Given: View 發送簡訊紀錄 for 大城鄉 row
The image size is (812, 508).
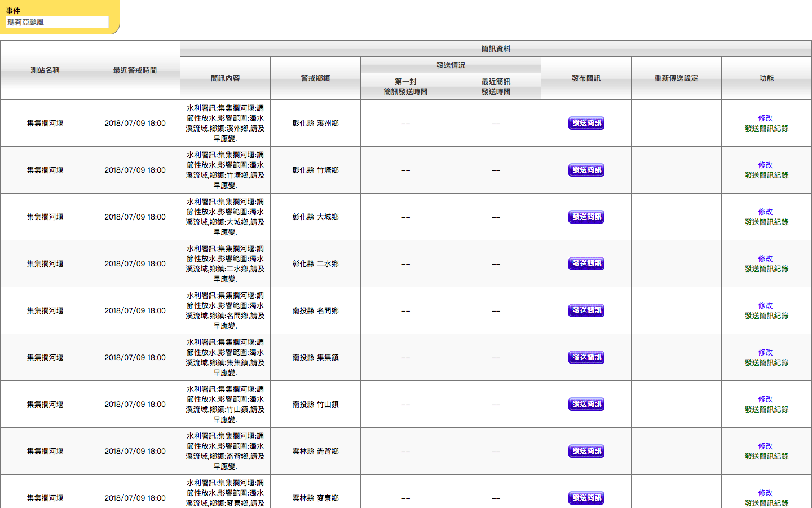Looking at the screenshot, I should [x=766, y=222].
